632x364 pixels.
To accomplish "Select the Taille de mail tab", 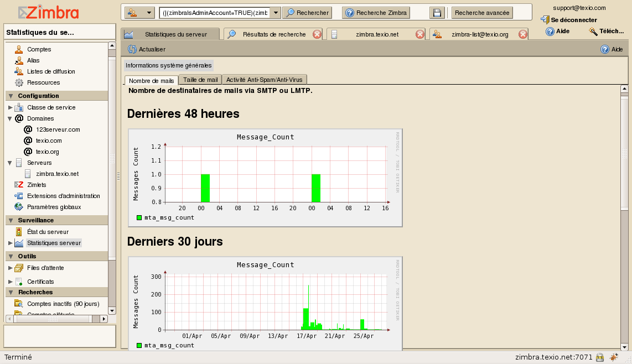I will click(200, 80).
